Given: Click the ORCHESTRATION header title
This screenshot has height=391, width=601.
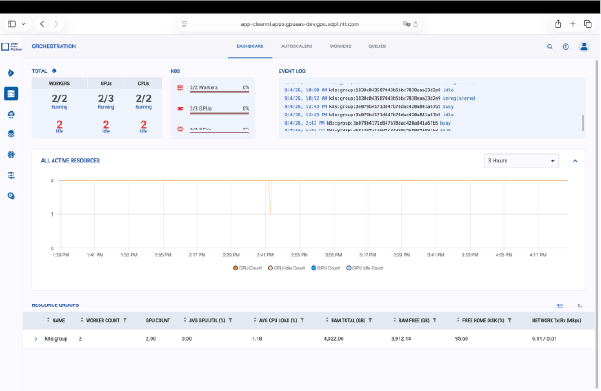Looking at the screenshot, I should tap(54, 46).
